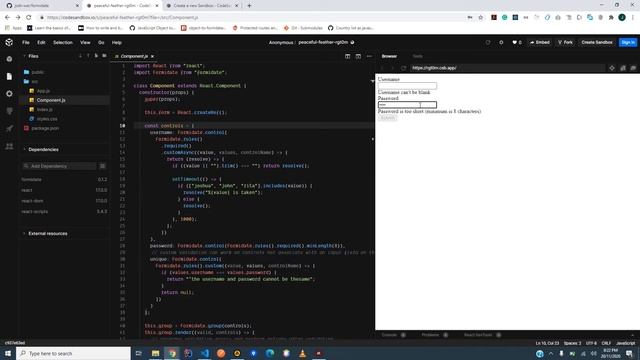Click the Password input in preview
Screen dimensions: 640x360
point(407,105)
